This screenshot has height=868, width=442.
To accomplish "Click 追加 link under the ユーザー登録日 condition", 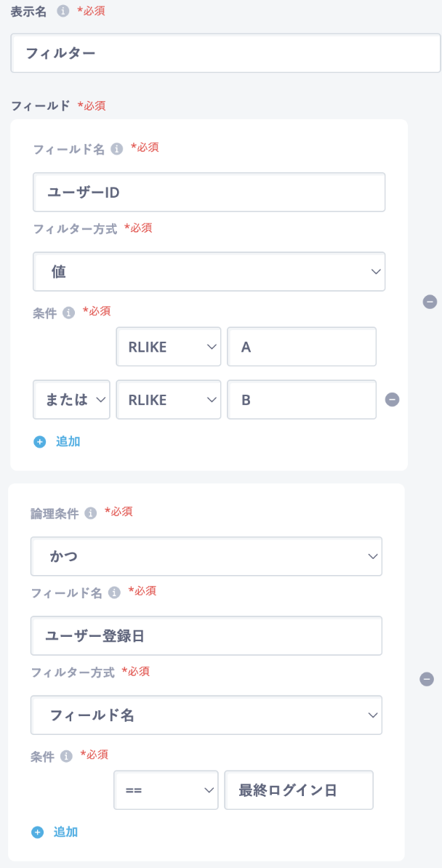I will (65, 832).
